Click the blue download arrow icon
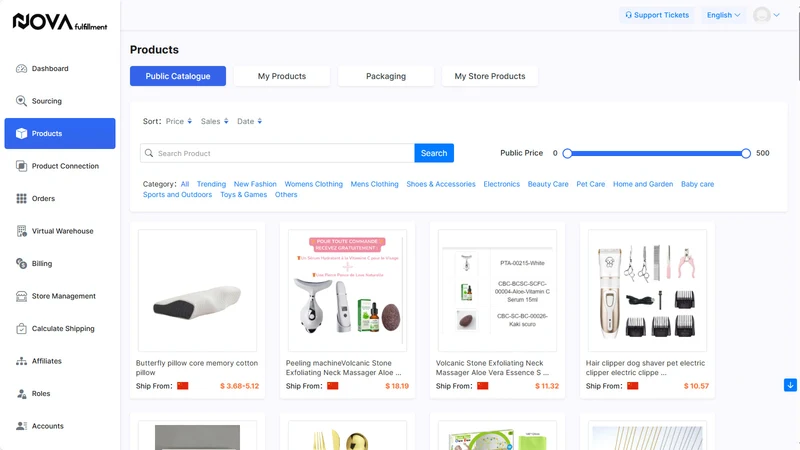 790,385
